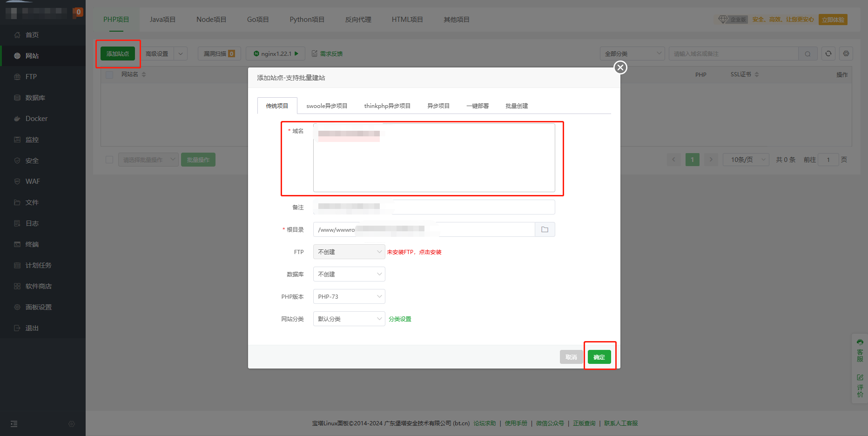
Task: Open the gear settings icon at top right
Action: click(x=846, y=54)
